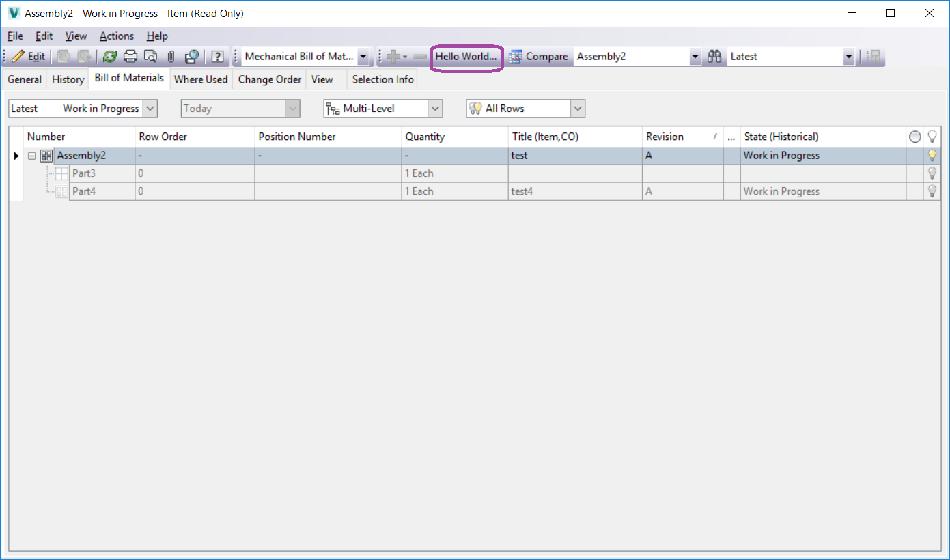Click the Hello World toolbar button
Screen dimensions: 950x560
click(x=466, y=57)
